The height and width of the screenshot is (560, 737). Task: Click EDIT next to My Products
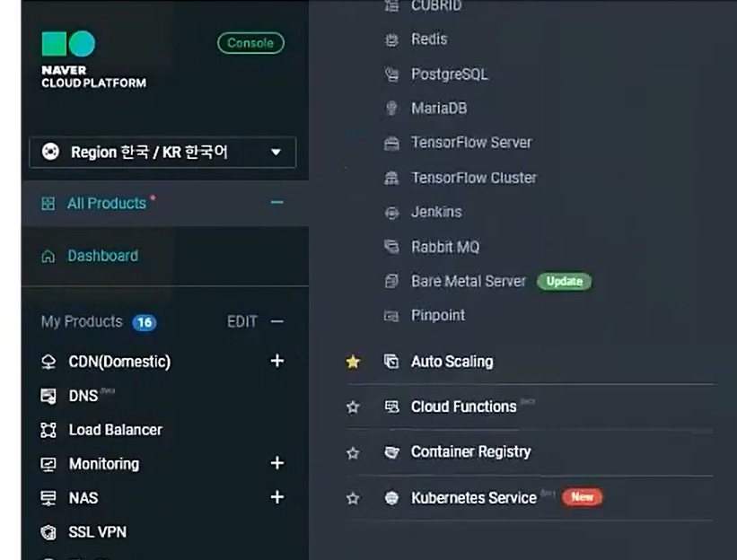(242, 321)
